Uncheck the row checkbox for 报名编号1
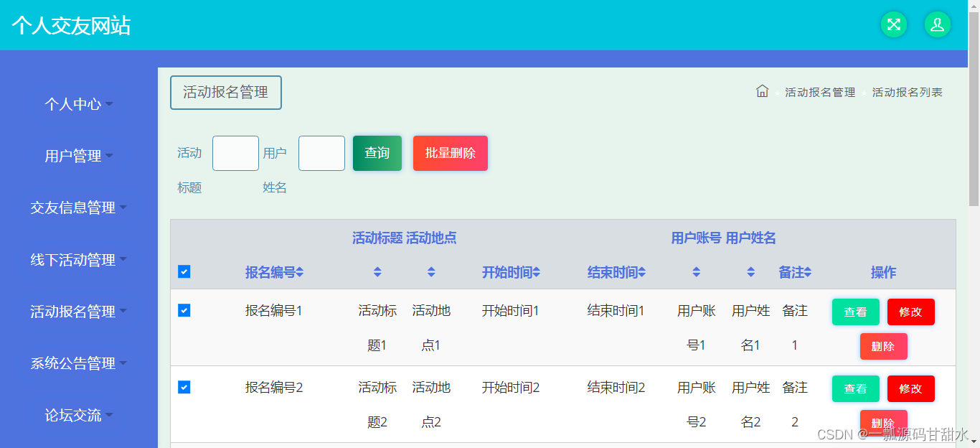The height and width of the screenshot is (448, 980). [x=184, y=310]
